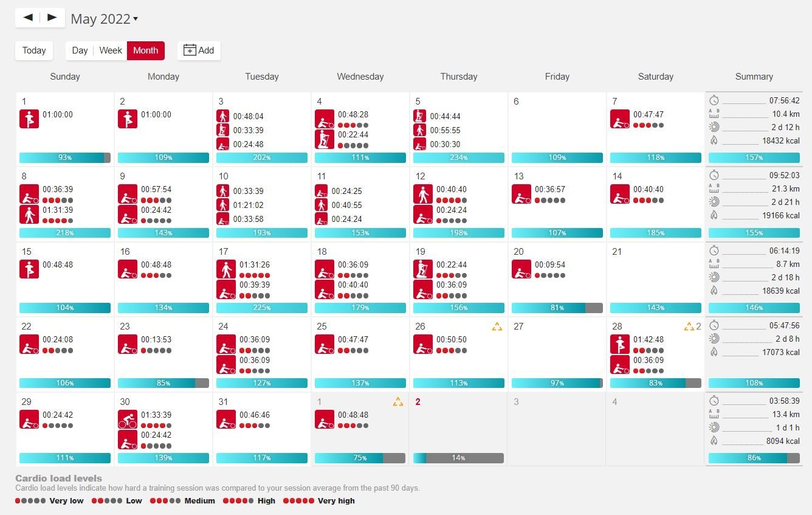812x515 pixels.
Task: Open the cycling session on May 30
Action: [128, 420]
